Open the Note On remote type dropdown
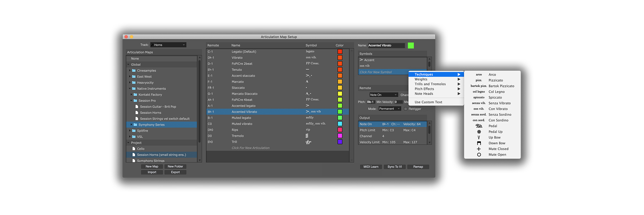Screen dimensions: 644x215 point(384,95)
